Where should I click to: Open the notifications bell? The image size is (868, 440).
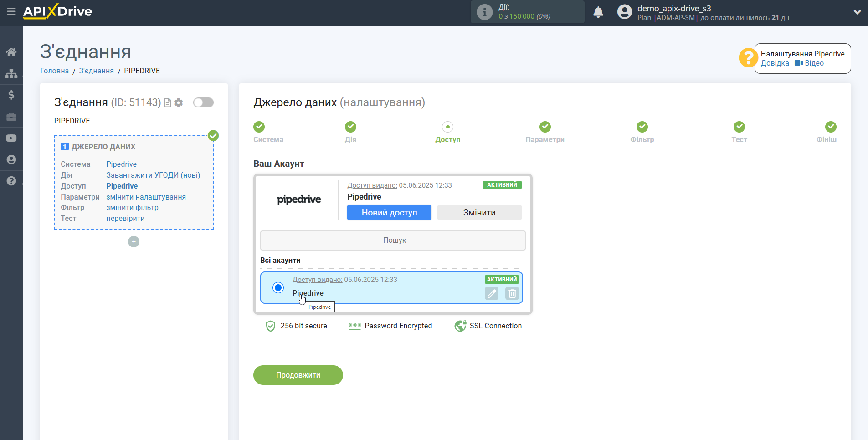point(598,12)
